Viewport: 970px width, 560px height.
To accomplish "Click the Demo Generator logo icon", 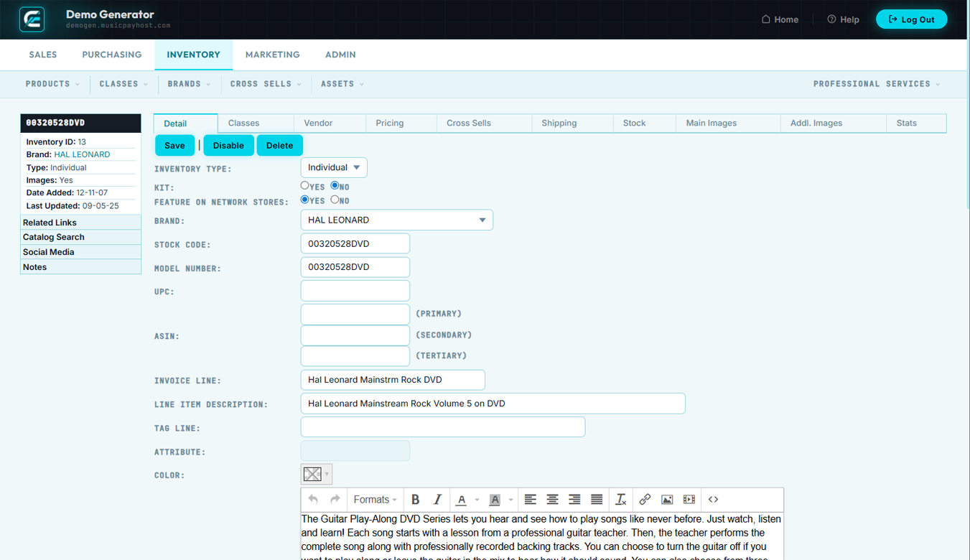I will 32,19.
